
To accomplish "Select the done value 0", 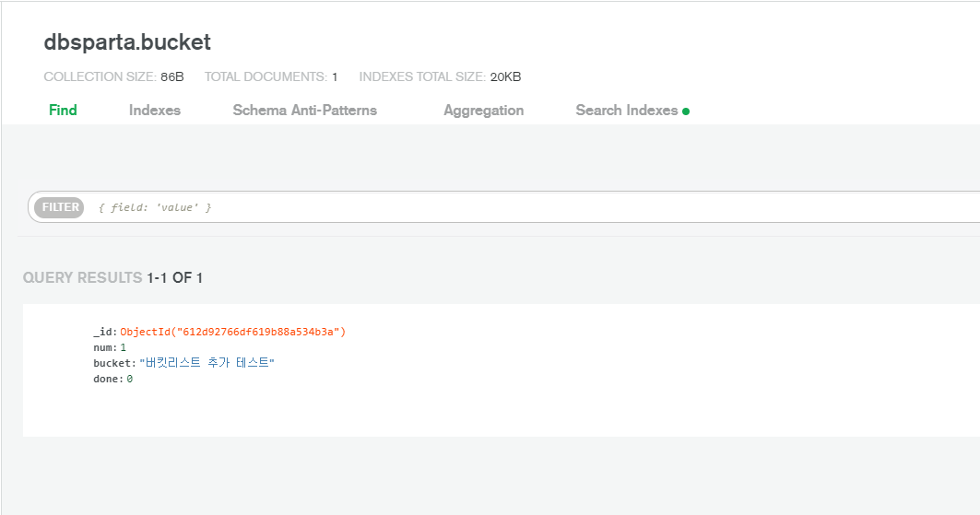I will click(x=129, y=379).
